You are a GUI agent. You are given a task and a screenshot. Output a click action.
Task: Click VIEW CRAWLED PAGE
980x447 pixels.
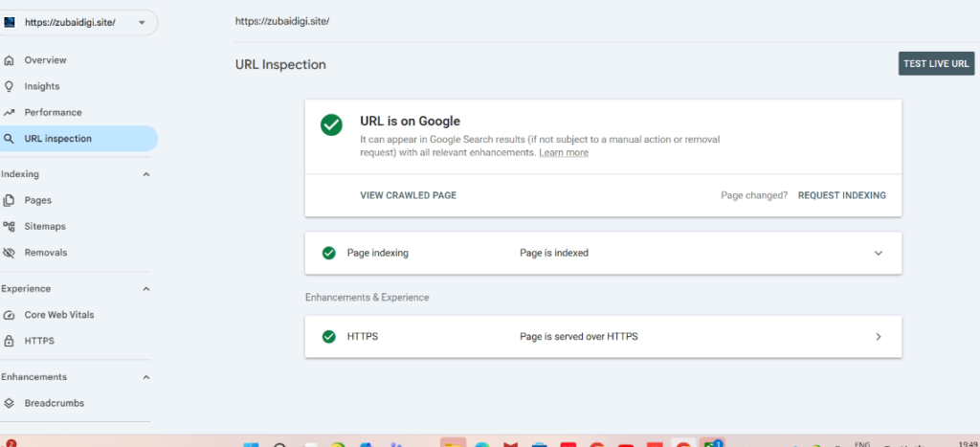click(x=408, y=195)
